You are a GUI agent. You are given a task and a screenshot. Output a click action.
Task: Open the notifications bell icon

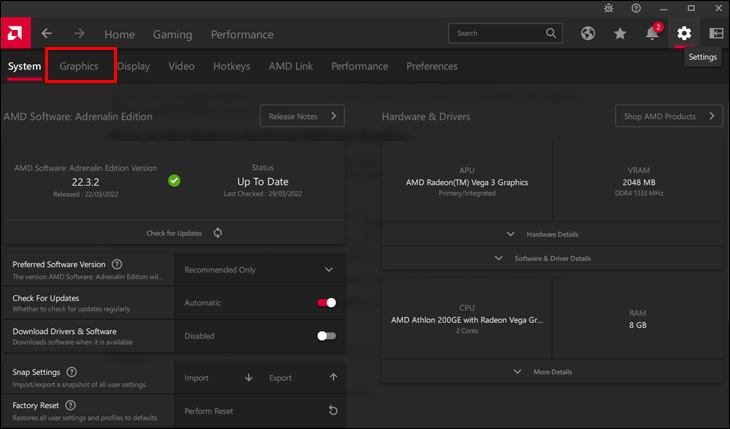[652, 34]
